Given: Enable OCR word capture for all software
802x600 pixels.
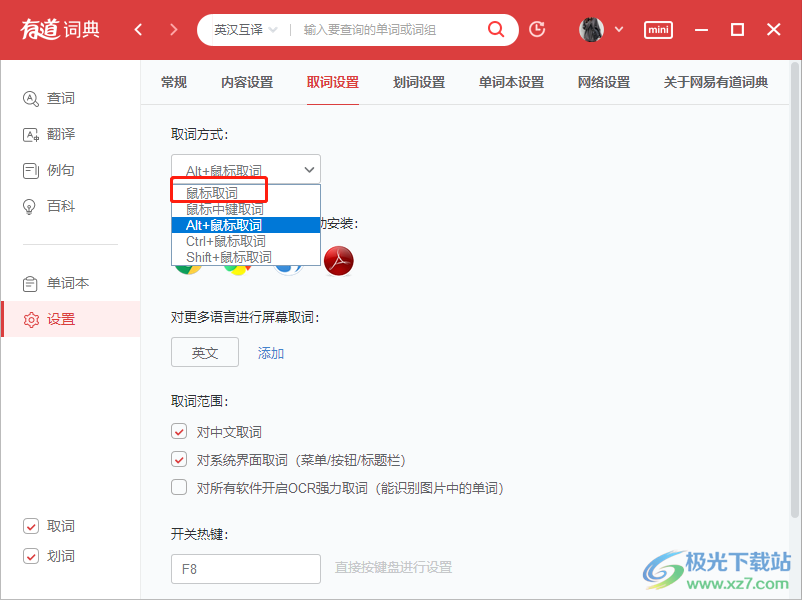Looking at the screenshot, I should [x=178, y=487].
